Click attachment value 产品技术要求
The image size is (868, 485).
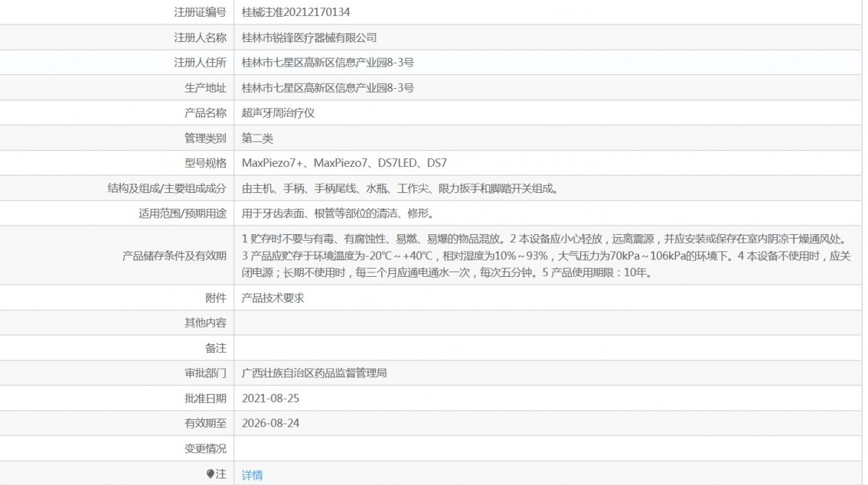[273, 298]
